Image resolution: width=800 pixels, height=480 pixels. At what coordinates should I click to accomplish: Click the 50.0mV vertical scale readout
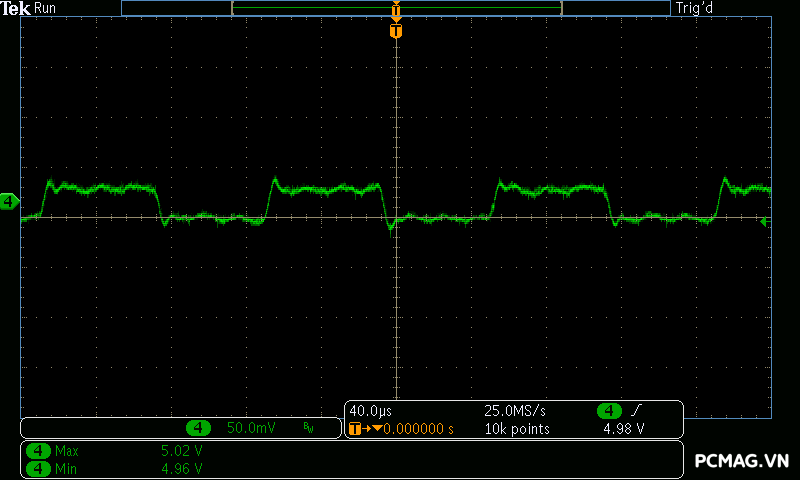pyautogui.click(x=251, y=428)
